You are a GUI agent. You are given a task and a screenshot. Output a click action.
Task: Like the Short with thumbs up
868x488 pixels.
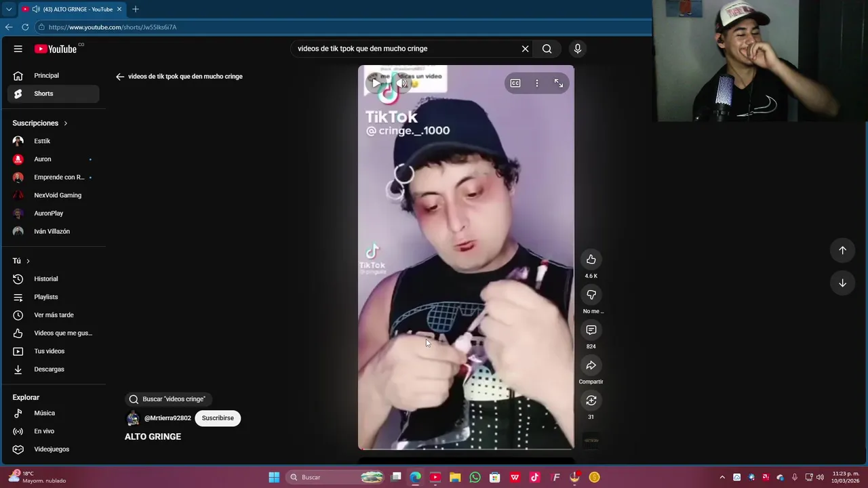591,260
